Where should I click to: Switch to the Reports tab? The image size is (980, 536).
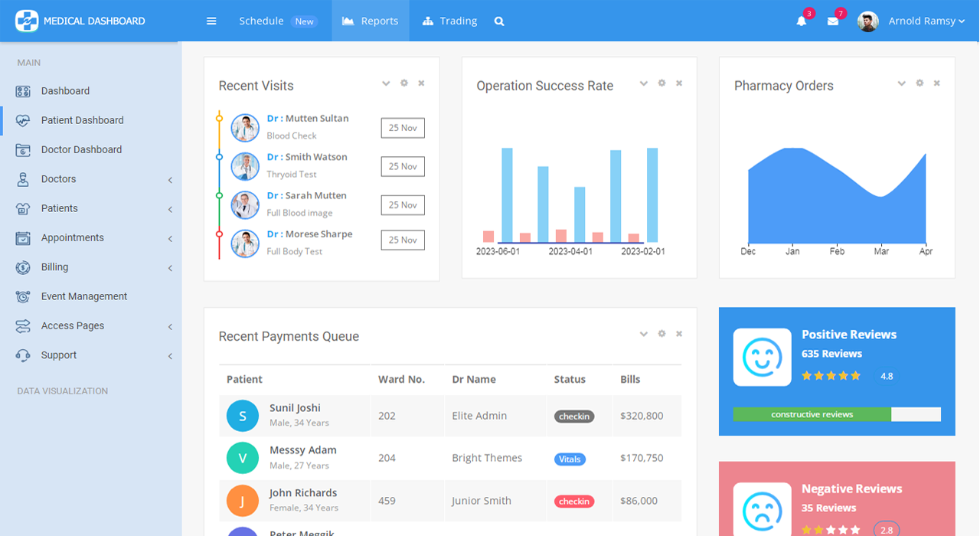pyautogui.click(x=370, y=21)
